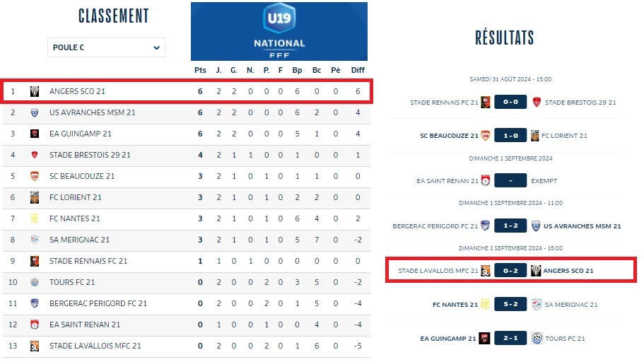This screenshot has width=644, height=362.
Task: Click the Stade Rennais FC 21 link in results
Action: (x=444, y=103)
